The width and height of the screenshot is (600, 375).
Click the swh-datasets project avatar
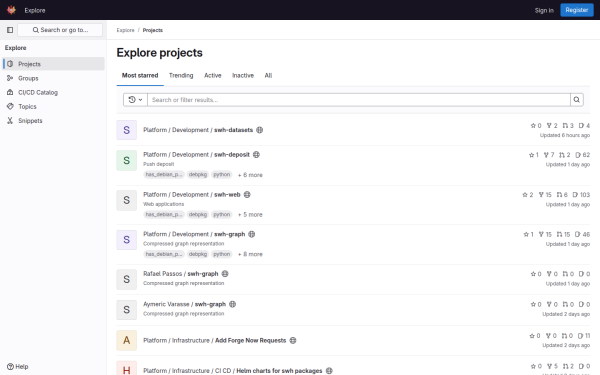point(127,130)
